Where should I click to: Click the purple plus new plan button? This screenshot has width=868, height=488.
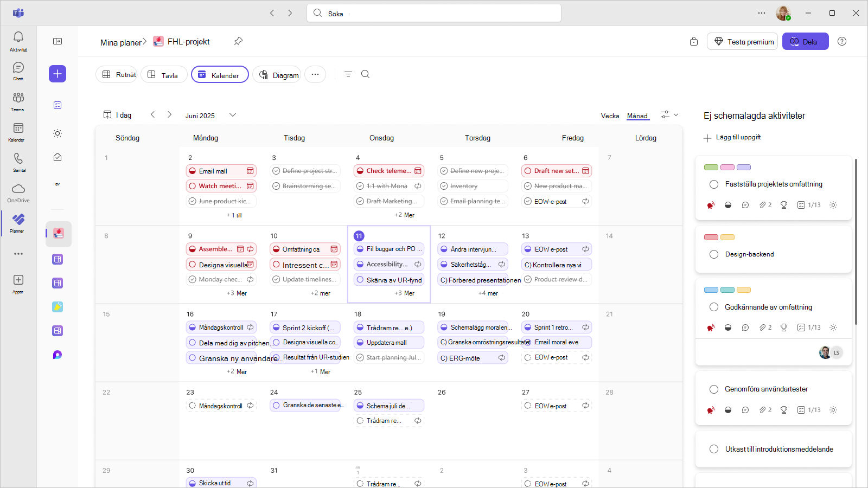58,74
